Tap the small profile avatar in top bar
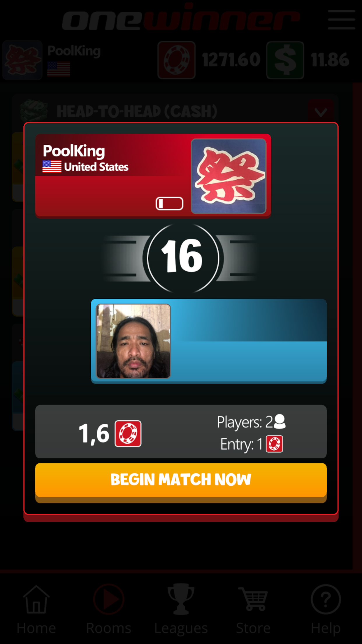The width and height of the screenshot is (362, 644). click(22, 60)
